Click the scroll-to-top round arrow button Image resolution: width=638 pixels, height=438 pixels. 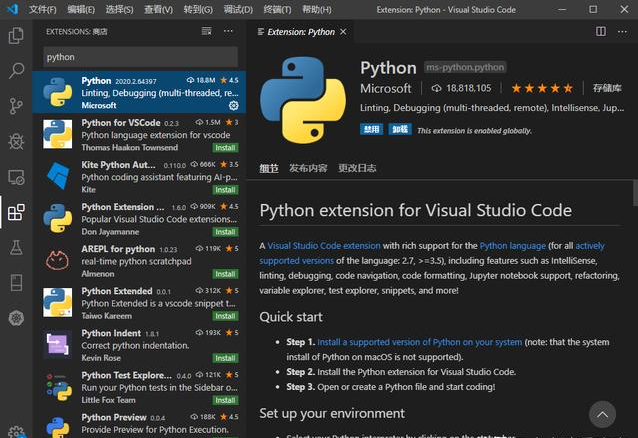tap(602, 414)
